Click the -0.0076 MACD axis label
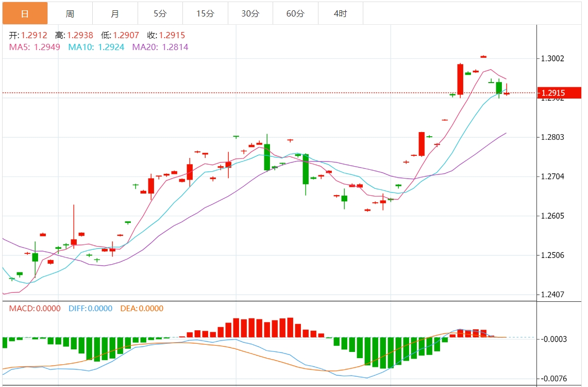This screenshot has height=387, width=588. 553,379
